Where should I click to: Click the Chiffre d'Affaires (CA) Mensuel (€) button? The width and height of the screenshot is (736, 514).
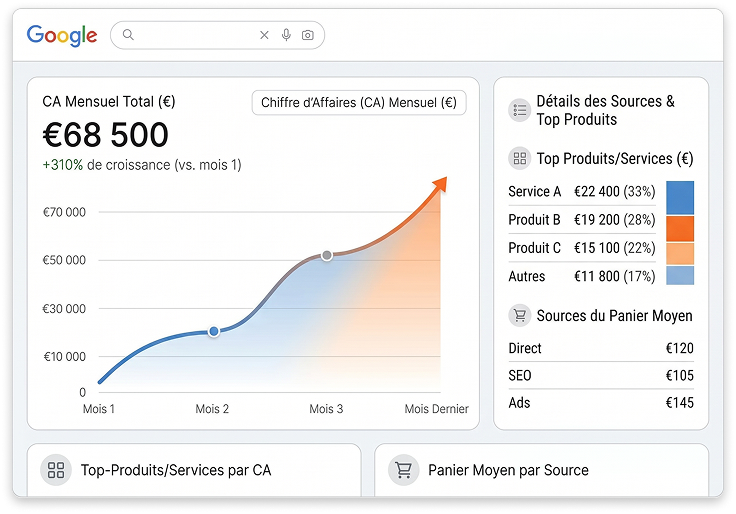tap(359, 102)
